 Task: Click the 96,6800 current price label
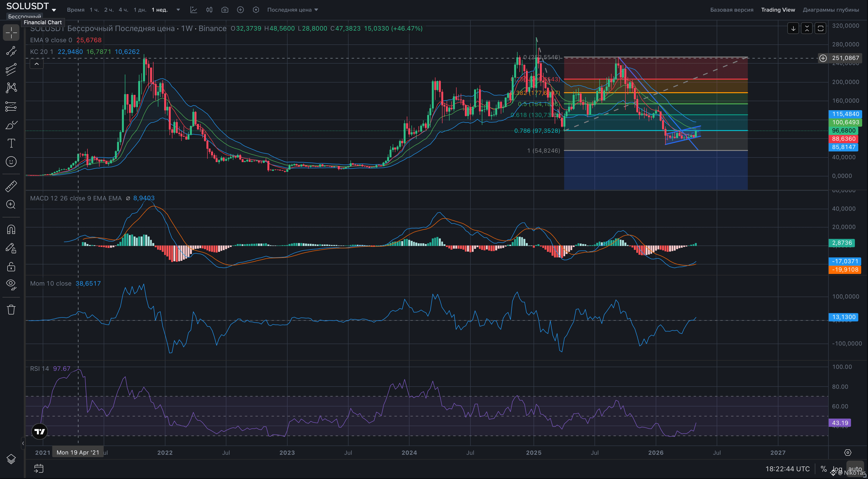pos(843,131)
